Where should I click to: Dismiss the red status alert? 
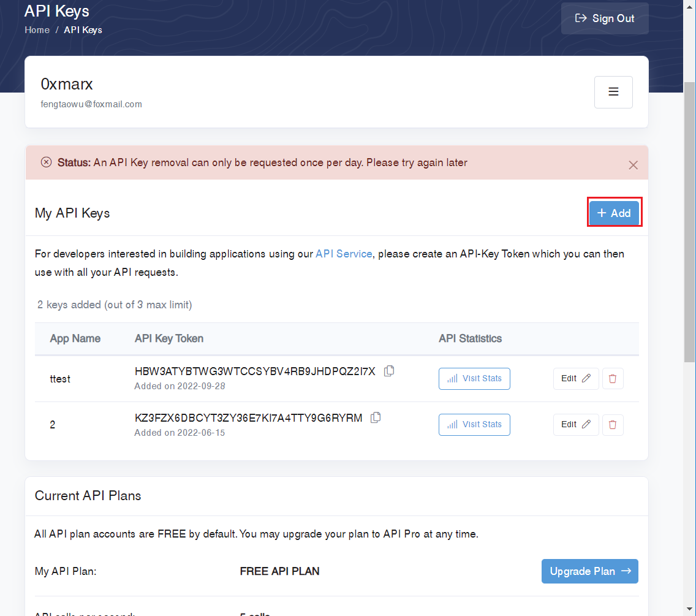pyautogui.click(x=633, y=165)
